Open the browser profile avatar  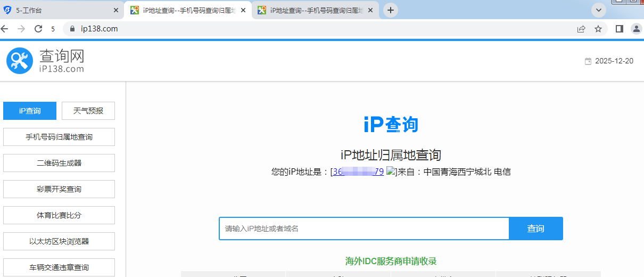coord(637,29)
